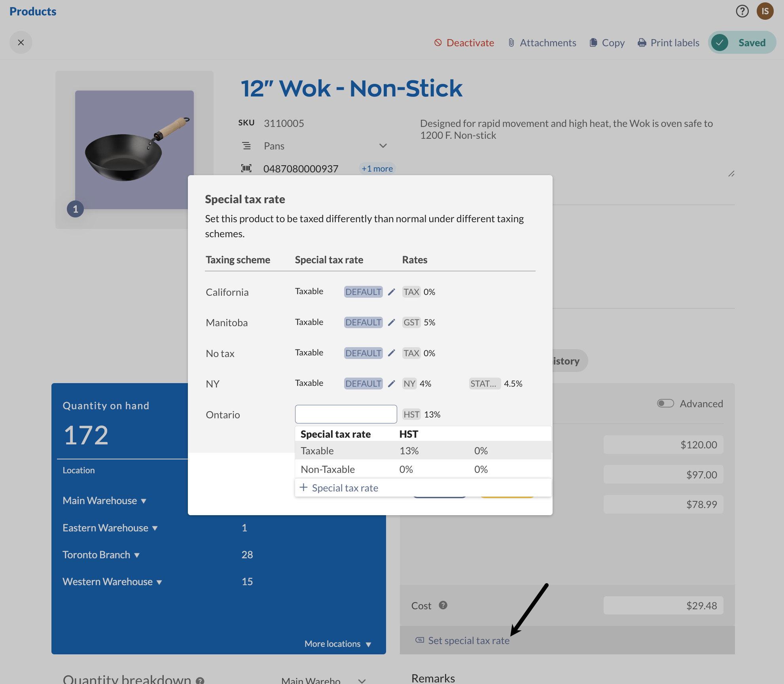This screenshot has height=684, width=784.
Task: Expand the Pans category dropdown
Action: click(383, 146)
